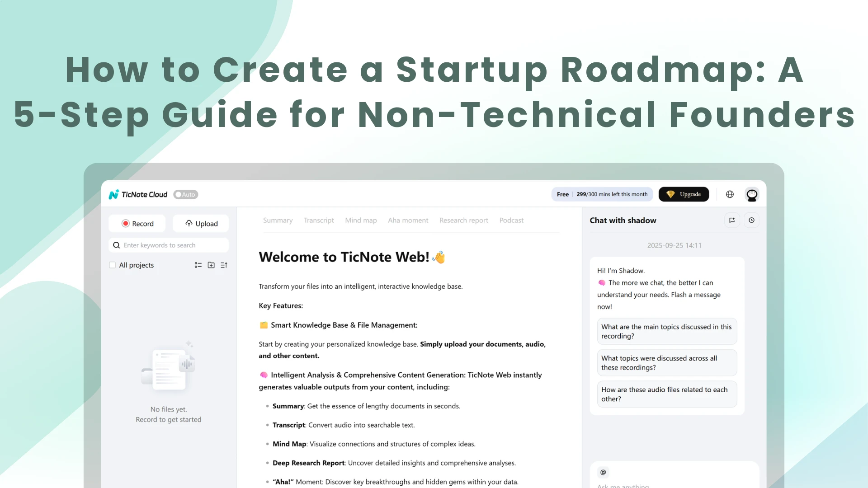Click the upload arrow icon
Screen dimensions: 868x488
[189, 223]
